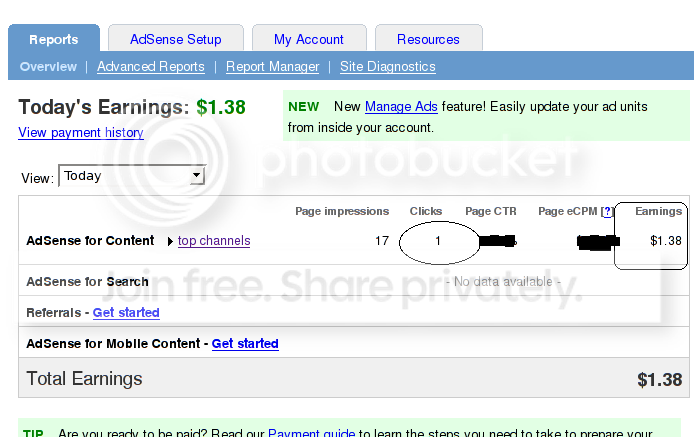694x437 pixels.
Task: Click the No data available text
Action: click(503, 282)
